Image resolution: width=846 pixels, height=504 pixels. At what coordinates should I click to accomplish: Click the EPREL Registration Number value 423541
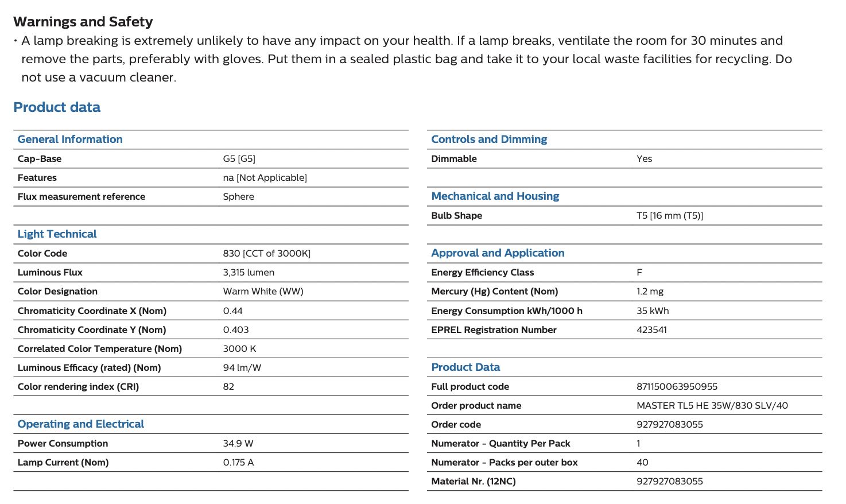[651, 330]
